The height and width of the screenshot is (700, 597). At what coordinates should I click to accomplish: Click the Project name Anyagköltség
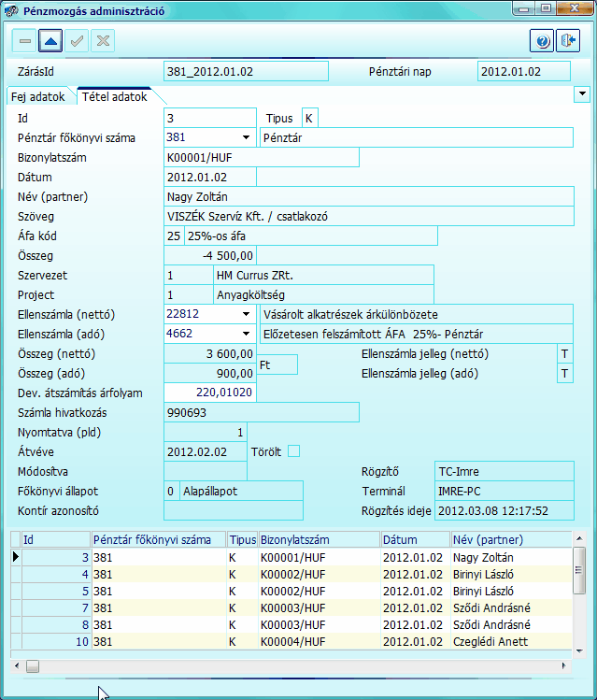tap(323, 295)
